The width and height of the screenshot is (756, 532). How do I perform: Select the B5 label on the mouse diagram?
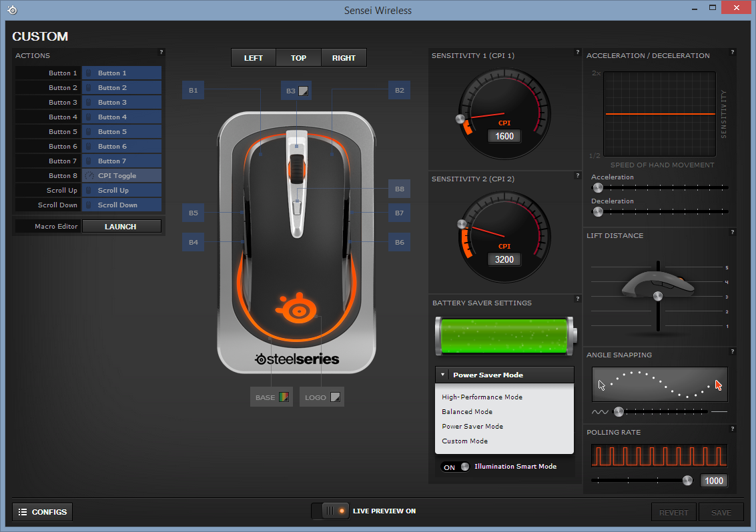click(x=193, y=213)
